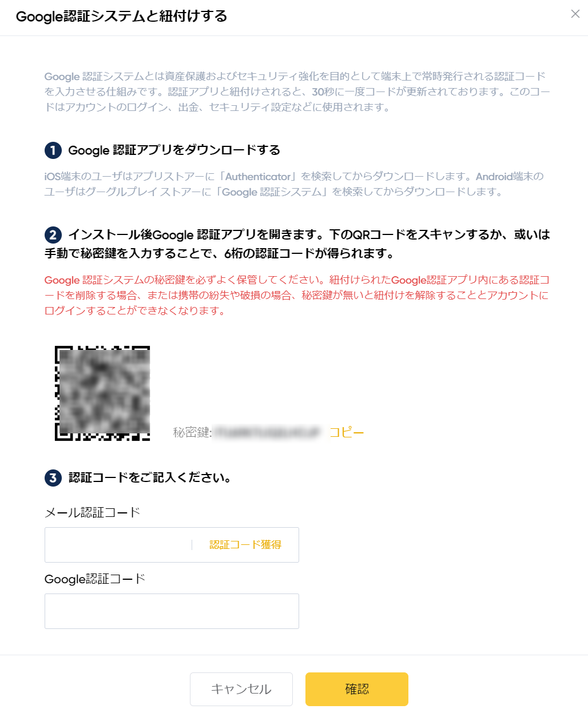Select the blurred secret key text
Screen dimensions: 588x713
tap(267, 433)
